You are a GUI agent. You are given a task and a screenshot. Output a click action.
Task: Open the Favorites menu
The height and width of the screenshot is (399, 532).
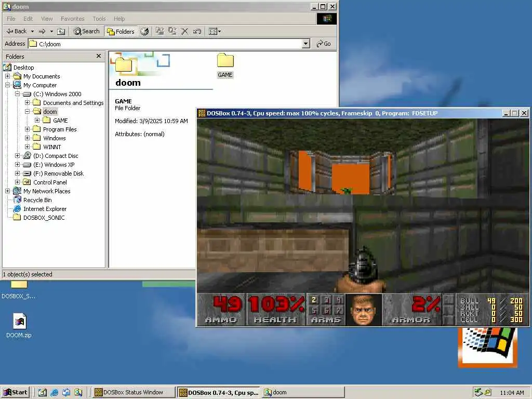72,19
